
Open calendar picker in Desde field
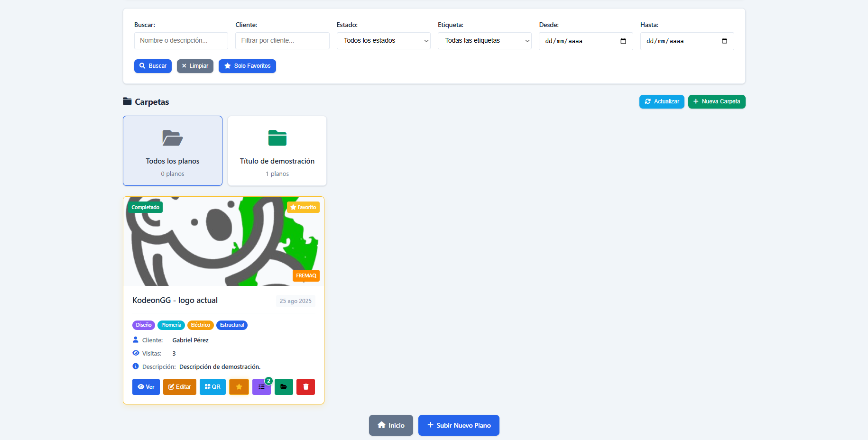click(x=623, y=41)
